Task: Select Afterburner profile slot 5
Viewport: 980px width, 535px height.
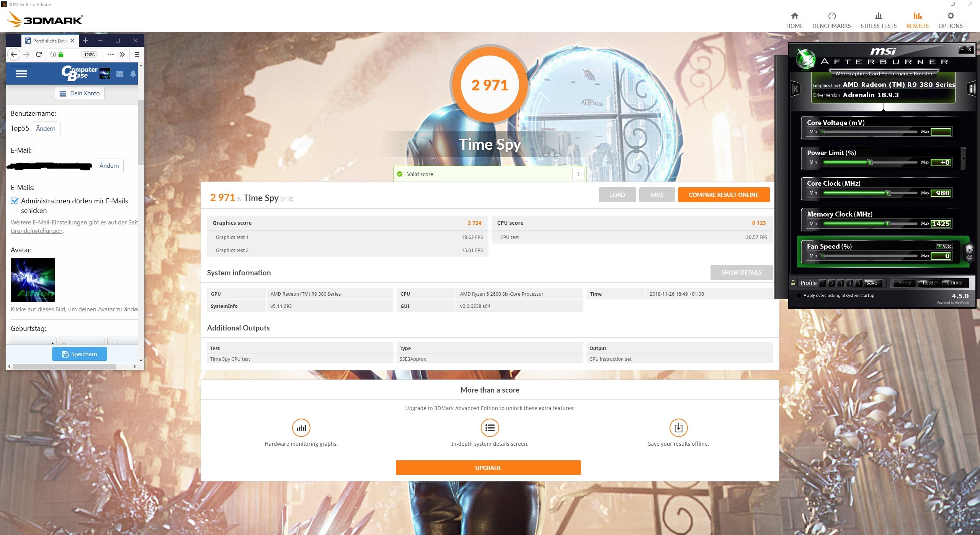Action: pyautogui.click(x=859, y=283)
